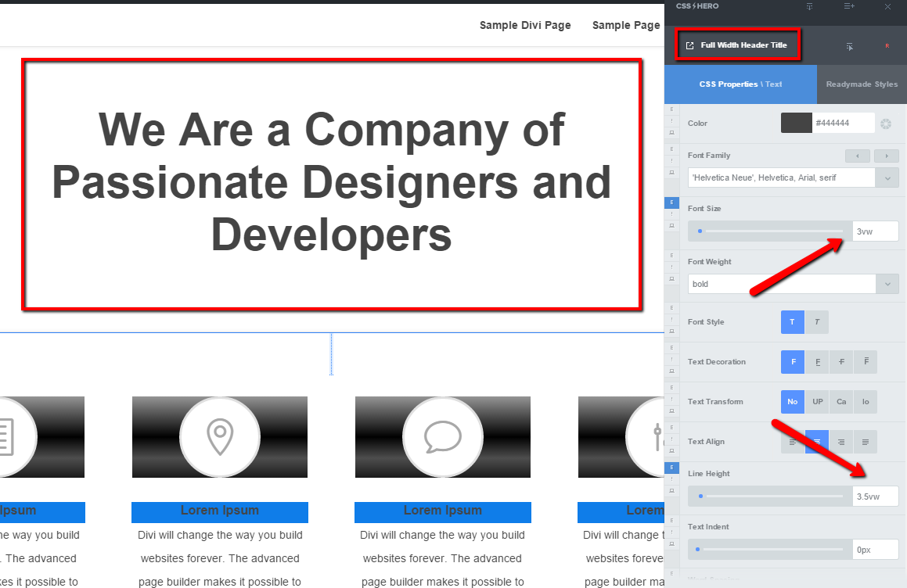Open the add-list icon in CSS Hero header
Image resolution: width=907 pixels, height=588 pixels.
pyautogui.click(x=849, y=6)
